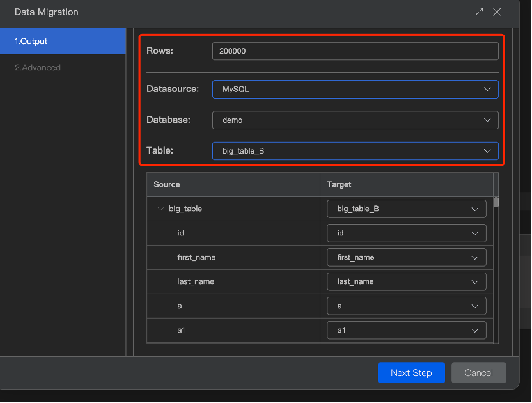Click the Rows input field

[355, 51]
